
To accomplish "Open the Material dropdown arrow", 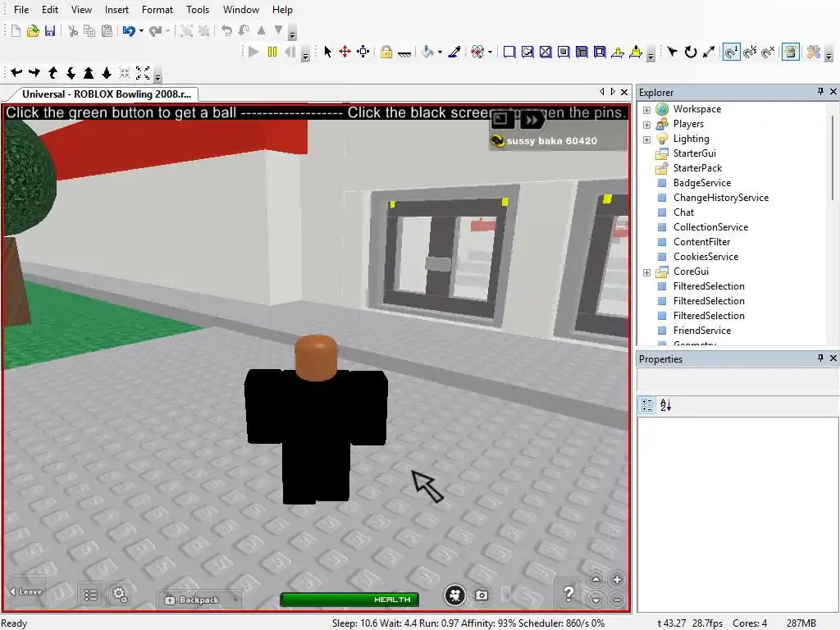I will (x=491, y=52).
